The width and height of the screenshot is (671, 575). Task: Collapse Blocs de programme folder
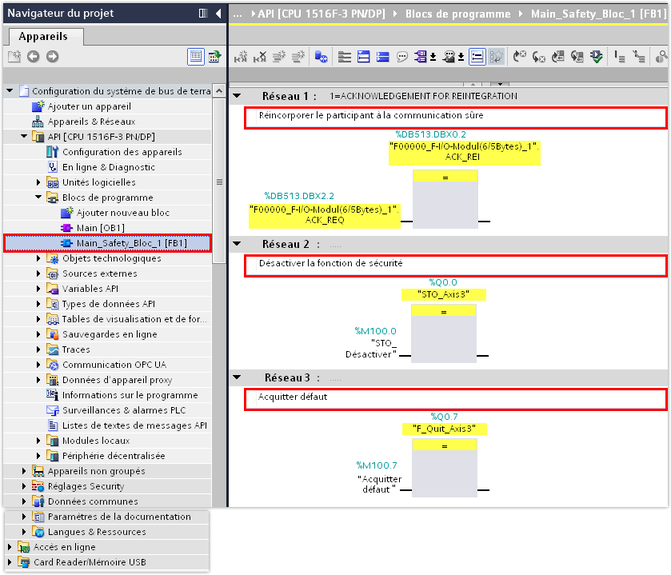(39, 198)
